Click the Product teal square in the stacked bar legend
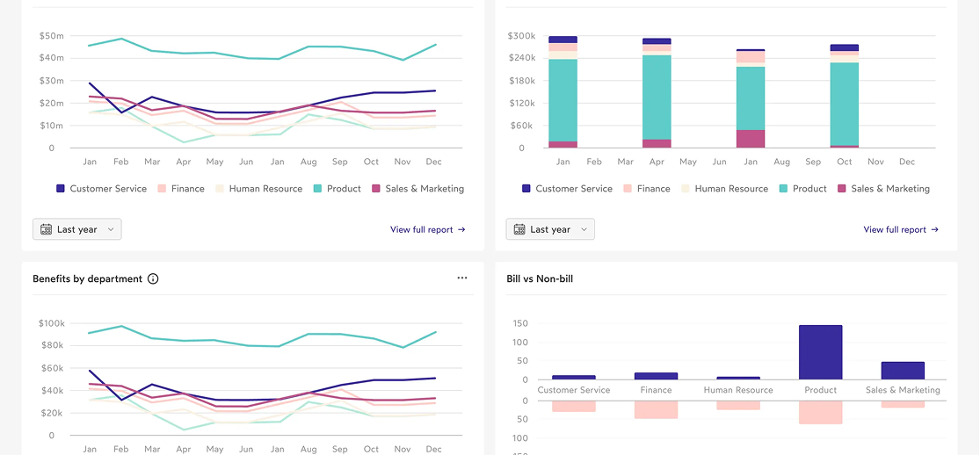The image size is (980, 455). (x=782, y=189)
